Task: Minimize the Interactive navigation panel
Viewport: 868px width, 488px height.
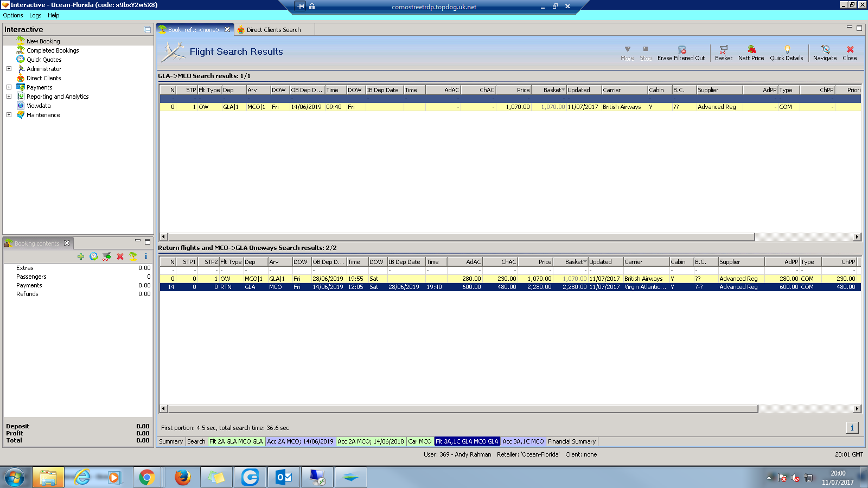Action: pos(148,30)
